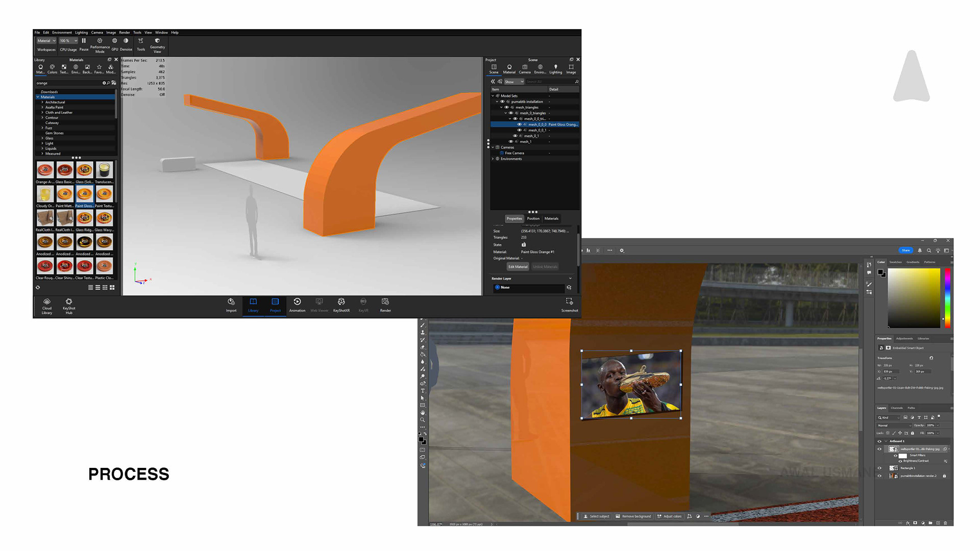Expand the Environments tree node

coord(493,159)
